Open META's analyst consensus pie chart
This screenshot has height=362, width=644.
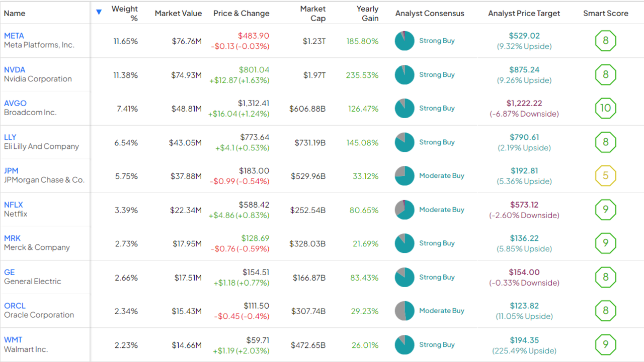point(405,41)
